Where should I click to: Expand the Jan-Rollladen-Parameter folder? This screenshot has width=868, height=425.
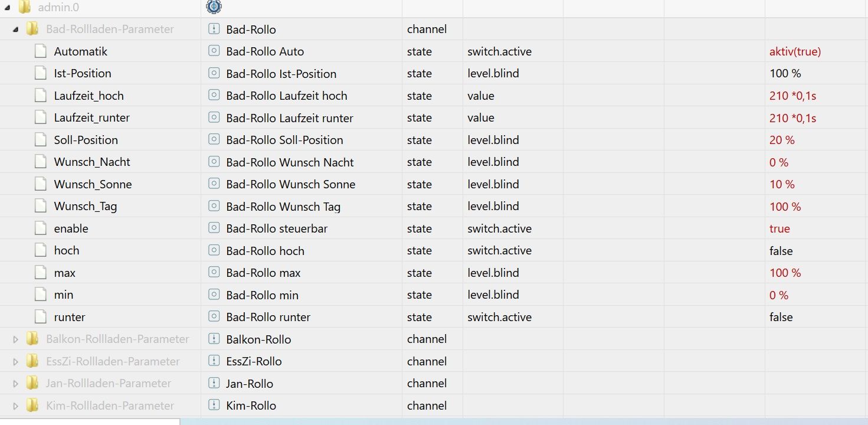15,384
